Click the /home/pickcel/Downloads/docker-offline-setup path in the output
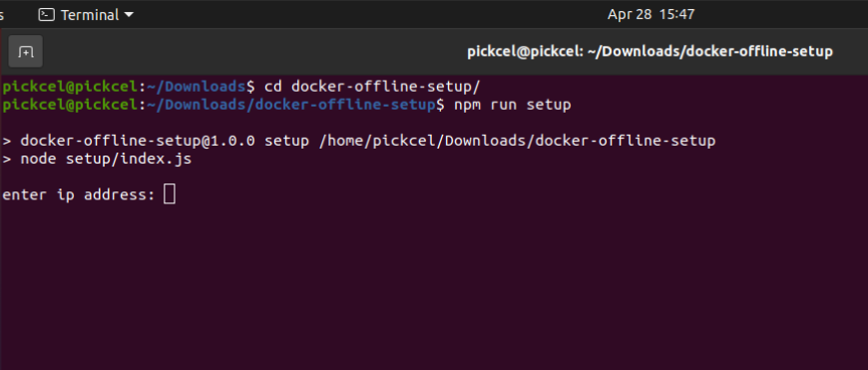 518,141
